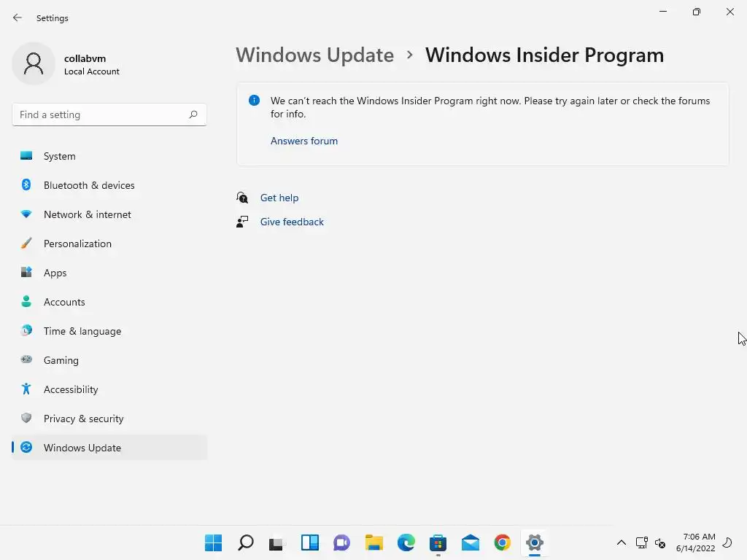The image size is (747, 560).
Task: Go back with the Settings back arrow
Action: 18,17
